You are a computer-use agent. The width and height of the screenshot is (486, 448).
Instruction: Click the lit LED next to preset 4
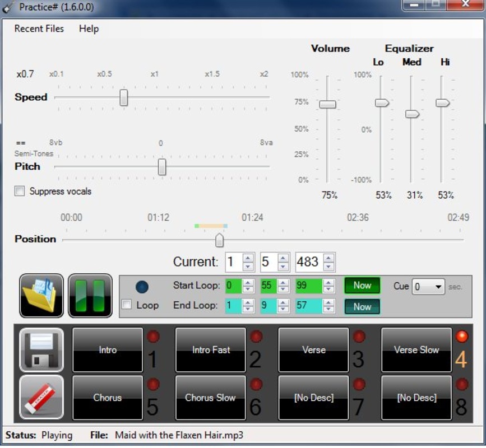click(x=461, y=337)
